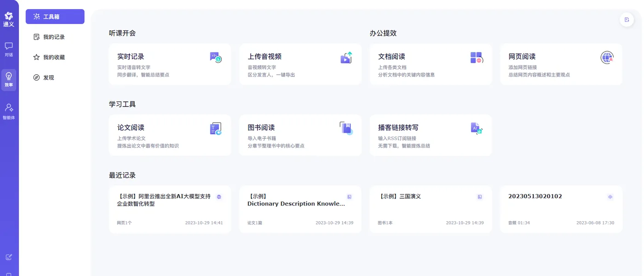Click the 播客链接转写 card icon

pos(476,128)
